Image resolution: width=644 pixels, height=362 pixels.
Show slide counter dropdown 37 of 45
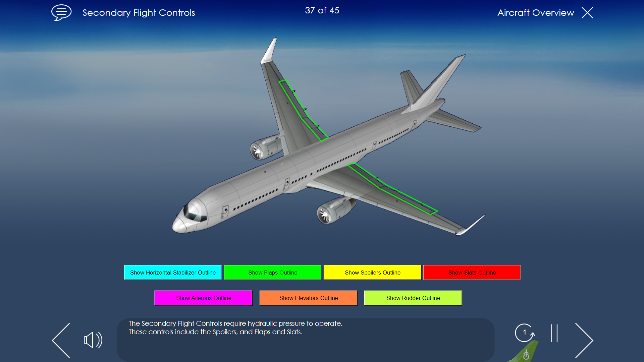pyautogui.click(x=322, y=10)
